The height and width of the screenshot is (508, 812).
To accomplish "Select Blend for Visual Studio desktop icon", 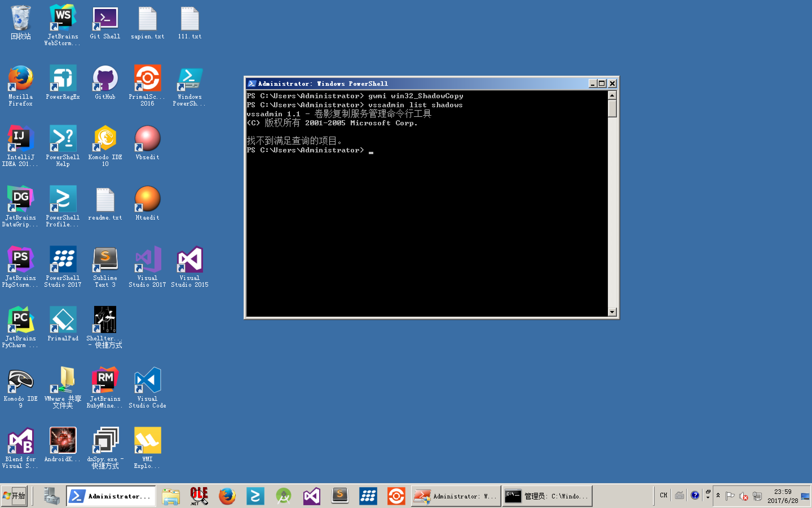I will 21,448.
